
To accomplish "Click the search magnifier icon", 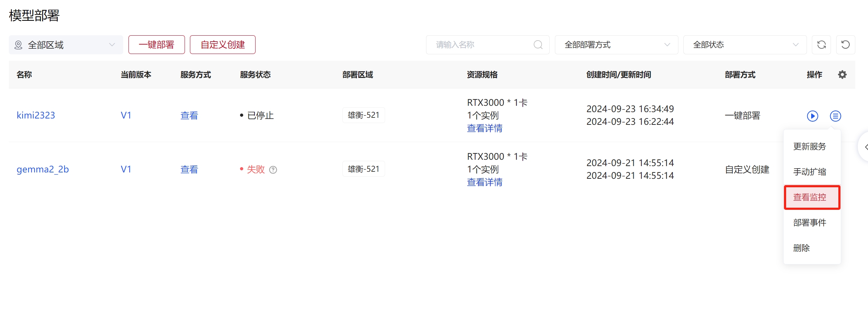I will (x=538, y=45).
